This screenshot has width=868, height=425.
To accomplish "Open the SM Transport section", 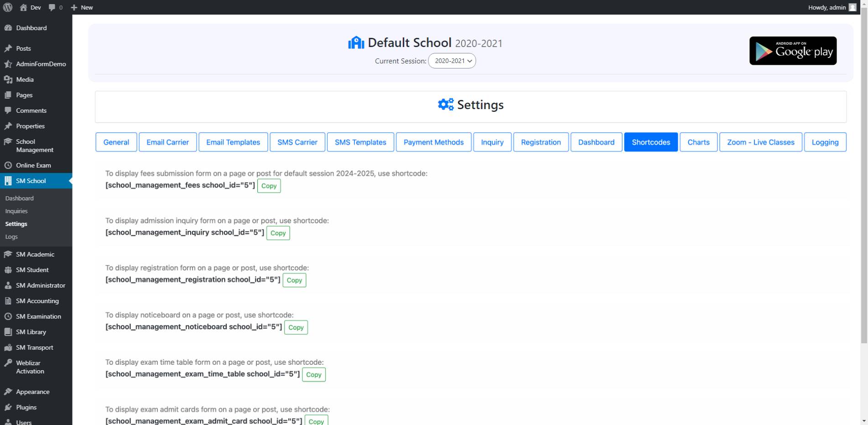I will click(35, 347).
